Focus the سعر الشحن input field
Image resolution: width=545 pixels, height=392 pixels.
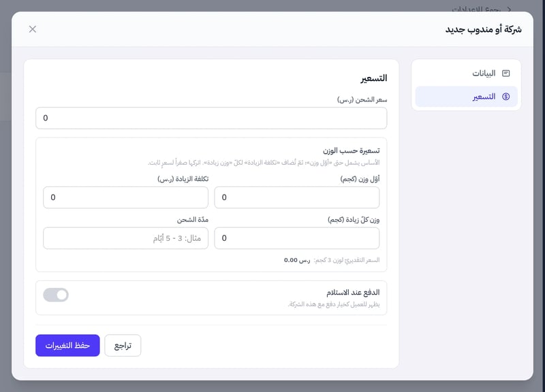click(x=211, y=118)
